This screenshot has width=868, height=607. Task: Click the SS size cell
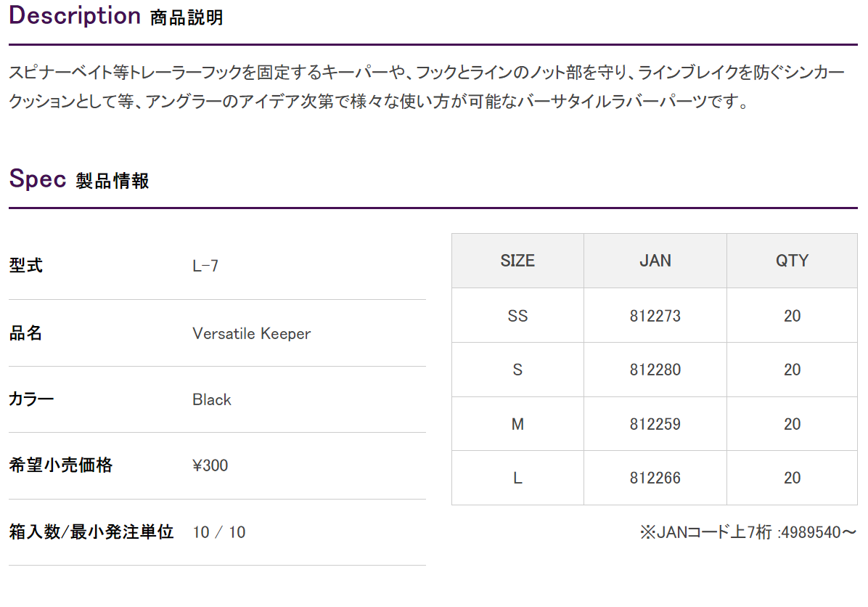coord(517,316)
